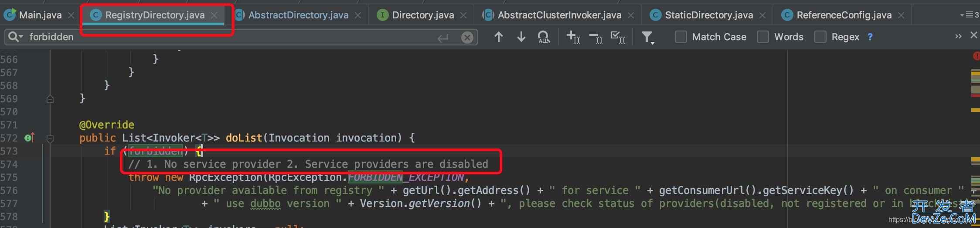Viewport: 980px width, 228px height.
Task: Click the @Override annotation
Action: click(107, 125)
